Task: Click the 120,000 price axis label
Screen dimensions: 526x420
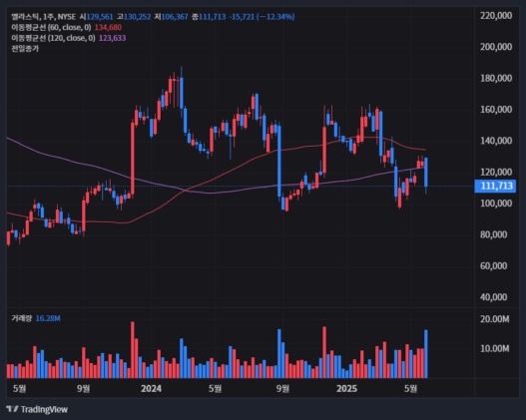Action: click(496, 172)
